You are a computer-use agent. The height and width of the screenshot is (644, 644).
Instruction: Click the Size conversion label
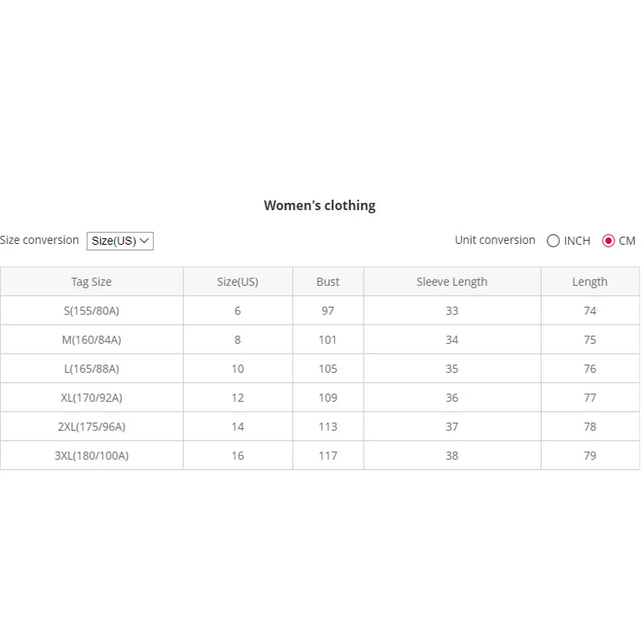39,240
